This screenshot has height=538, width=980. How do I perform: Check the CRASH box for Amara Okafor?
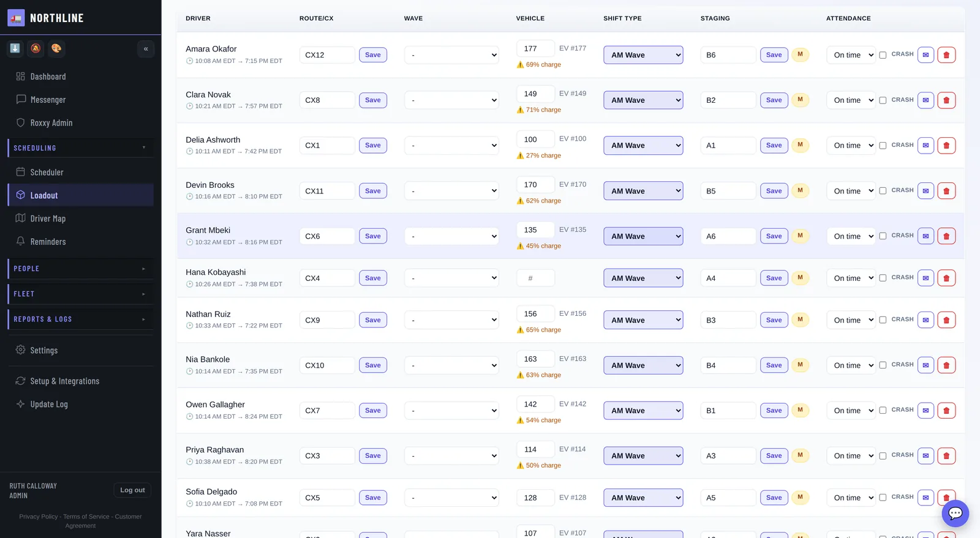(883, 55)
